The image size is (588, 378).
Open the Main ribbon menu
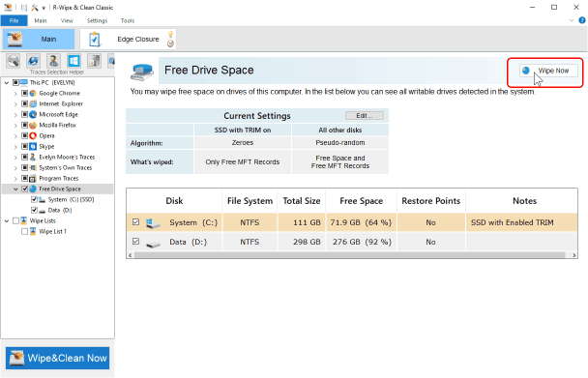[41, 20]
